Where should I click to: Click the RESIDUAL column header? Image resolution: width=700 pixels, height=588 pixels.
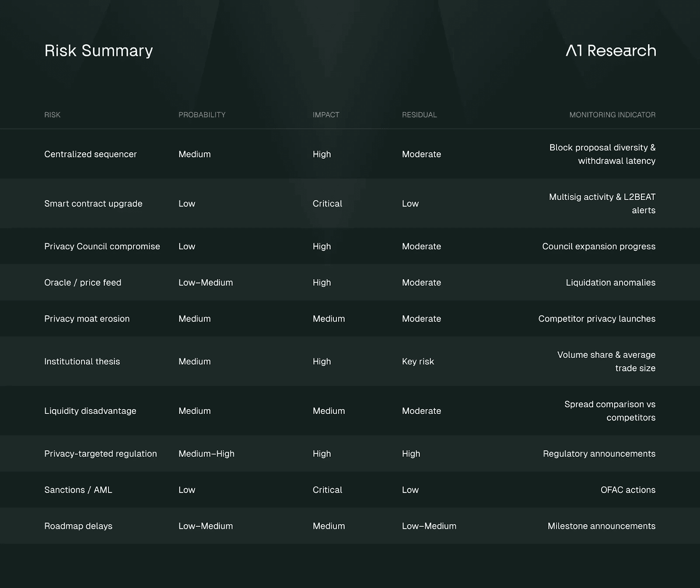(419, 115)
